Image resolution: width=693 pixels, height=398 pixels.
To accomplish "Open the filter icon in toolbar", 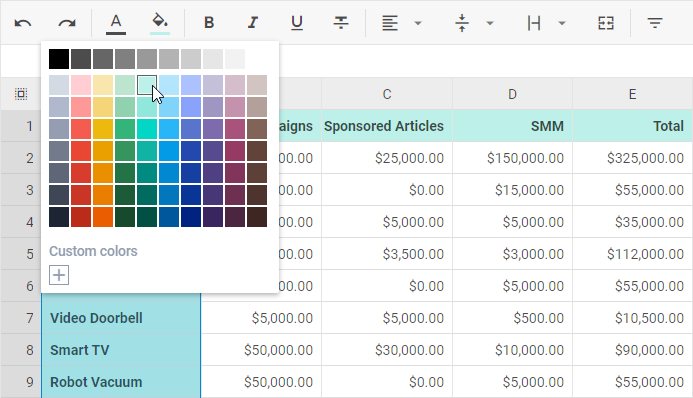I will click(655, 23).
